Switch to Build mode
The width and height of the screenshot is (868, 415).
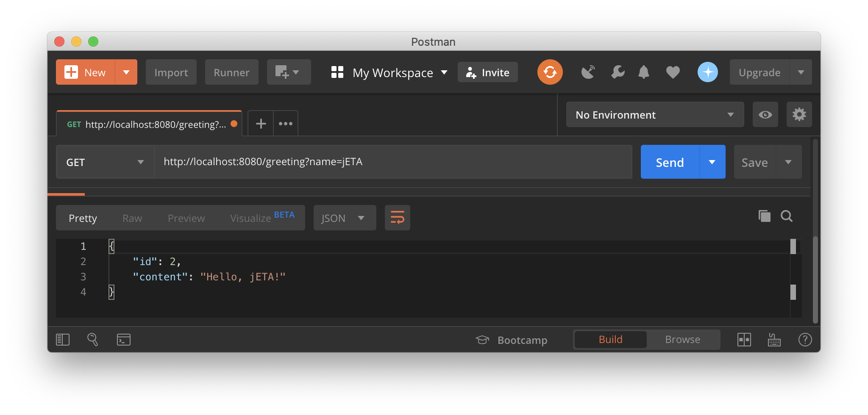pos(610,339)
